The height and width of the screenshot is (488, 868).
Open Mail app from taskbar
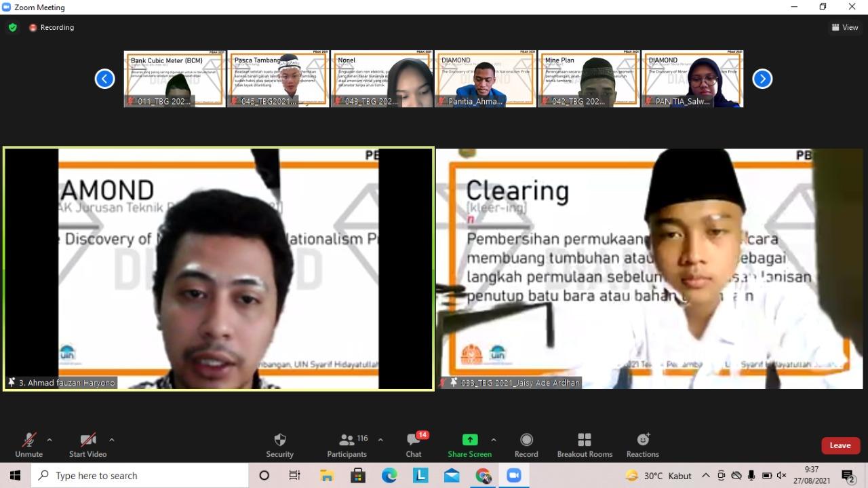[452, 476]
